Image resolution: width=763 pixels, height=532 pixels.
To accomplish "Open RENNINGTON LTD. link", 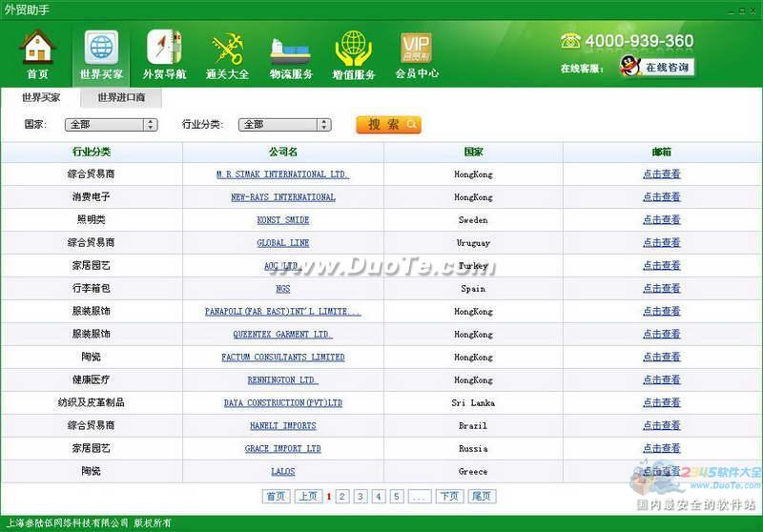I will [x=283, y=379].
